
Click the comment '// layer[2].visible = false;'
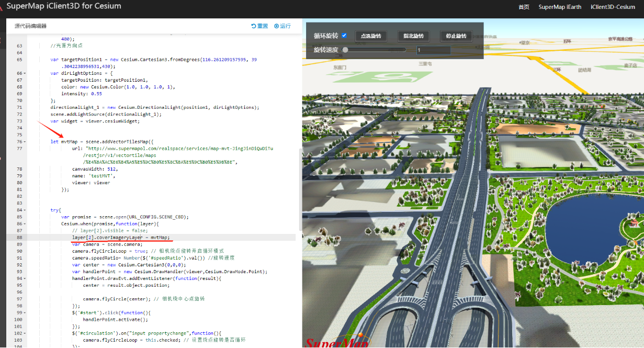[110, 230]
